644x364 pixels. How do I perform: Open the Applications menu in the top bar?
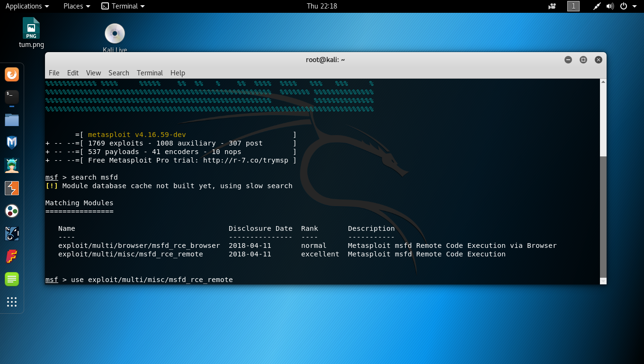27,6
